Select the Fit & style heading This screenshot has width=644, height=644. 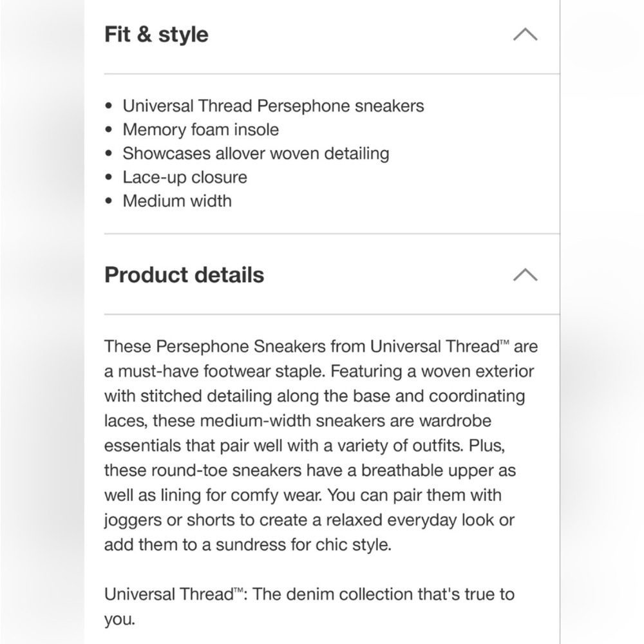pyautogui.click(x=155, y=35)
